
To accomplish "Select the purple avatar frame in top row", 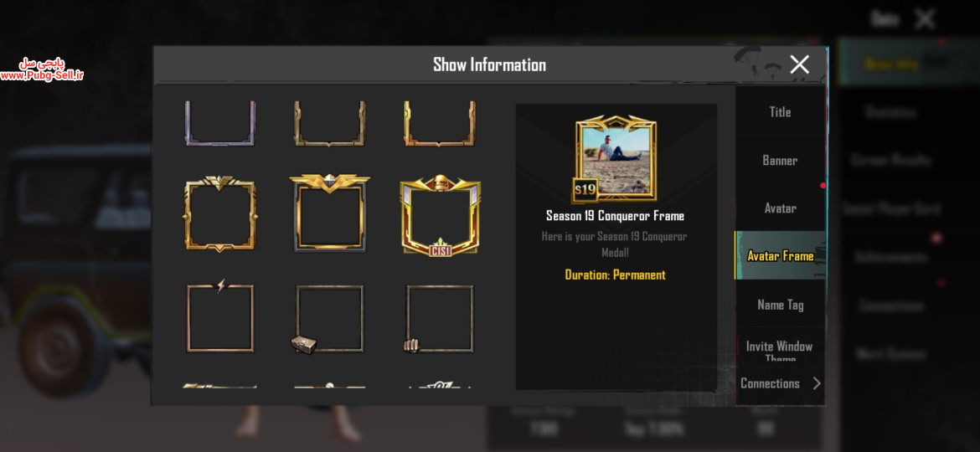I will [x=220, y=123].
